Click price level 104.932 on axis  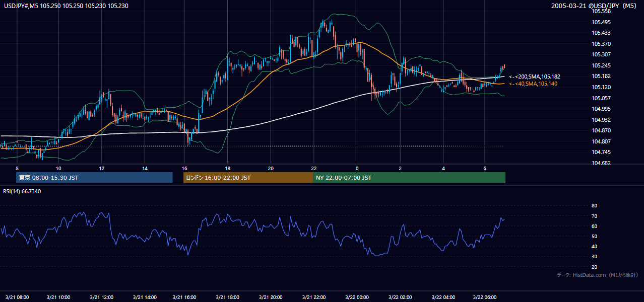[602, 120]
